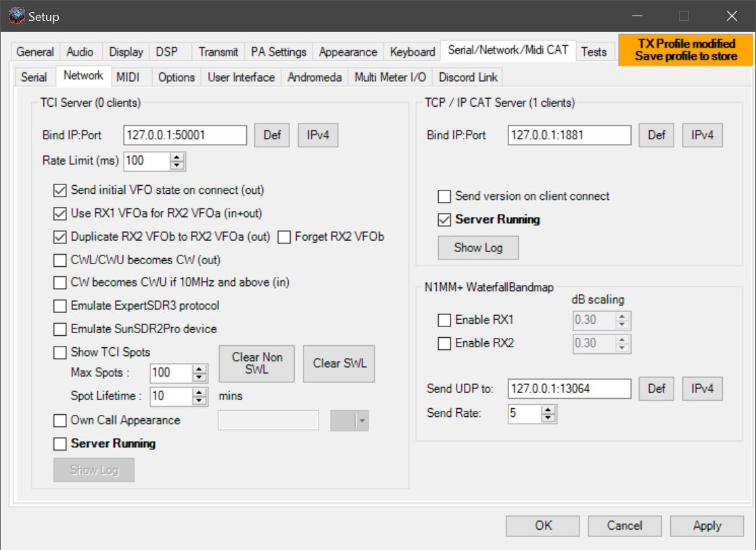The image size is (756, 550).
Task: Check Send version on client connect
Action: pyautogui.click(x=444, y=197)
